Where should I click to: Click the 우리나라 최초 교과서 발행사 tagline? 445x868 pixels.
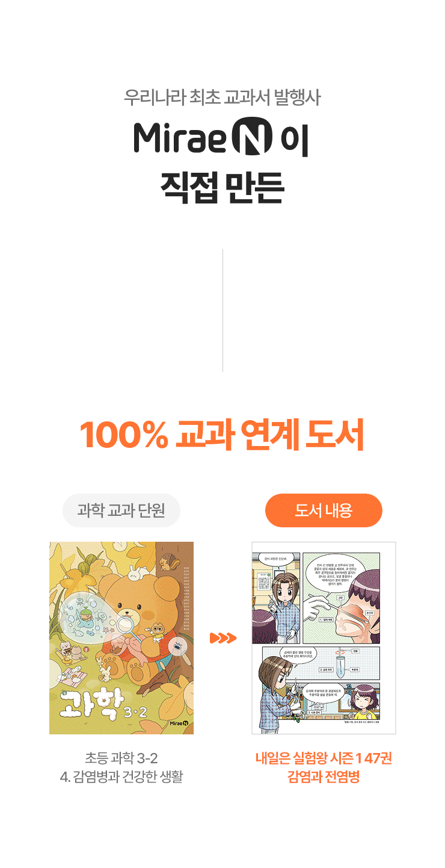click(x=222, y=97)
